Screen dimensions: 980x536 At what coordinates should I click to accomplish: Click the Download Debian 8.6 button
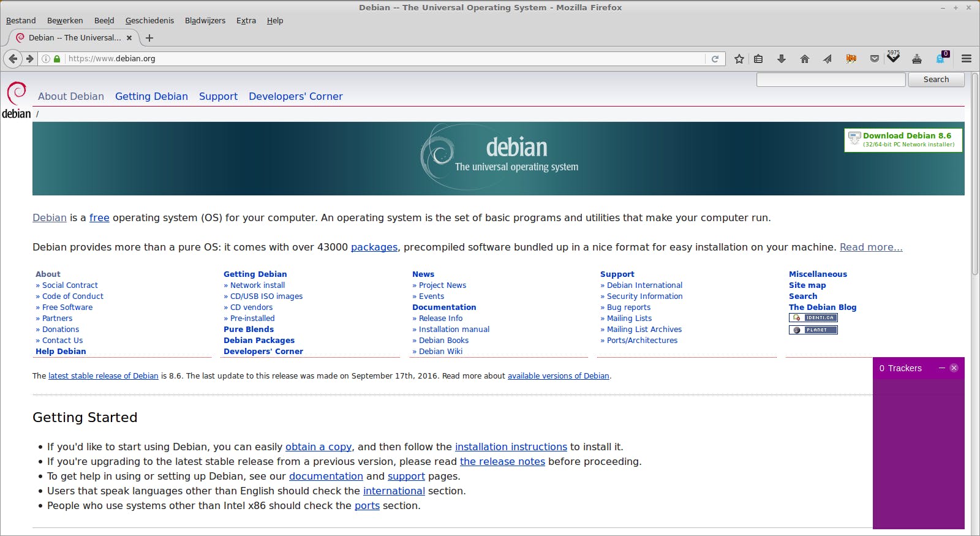pyautogui.click(x=903, y=140)
